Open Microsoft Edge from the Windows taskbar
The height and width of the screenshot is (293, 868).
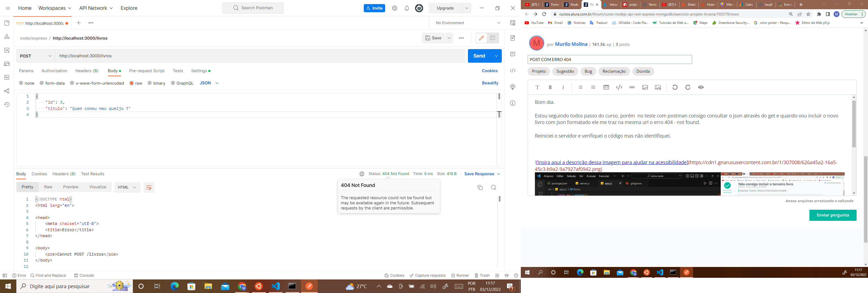[174, 286]
